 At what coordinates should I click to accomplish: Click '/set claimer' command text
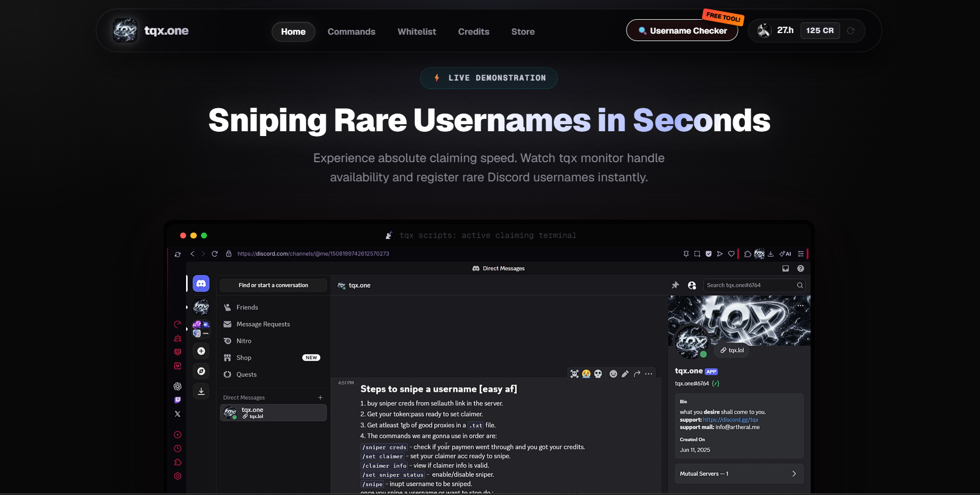tap(382, 457)
